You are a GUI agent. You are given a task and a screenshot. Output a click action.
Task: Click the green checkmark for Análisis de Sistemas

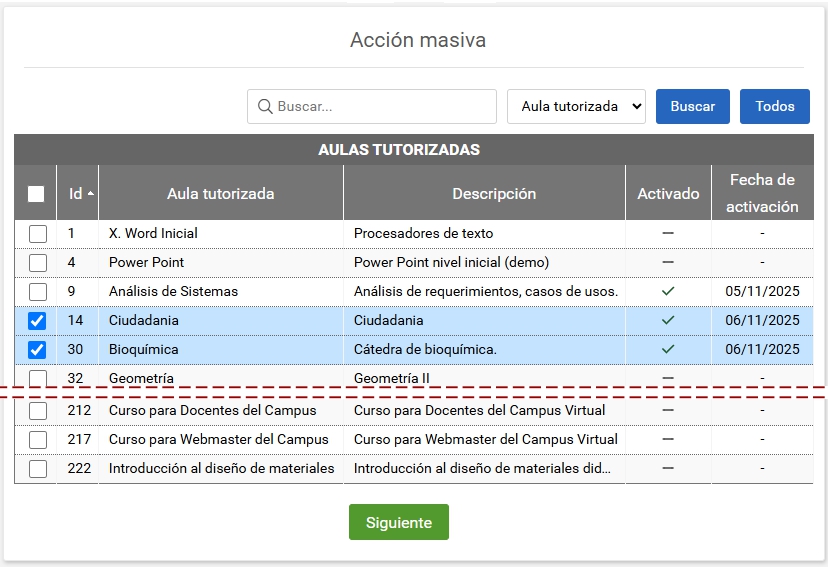pyautogui.click(x=668, y=291)
